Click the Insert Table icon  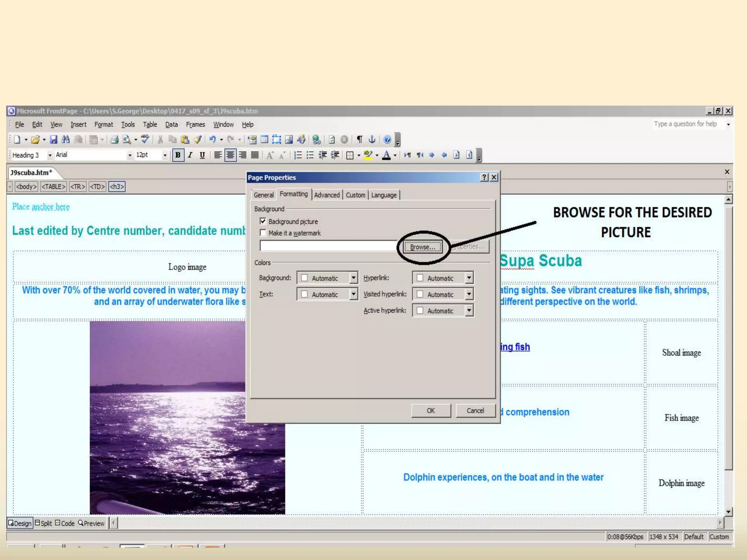coord(264,140)
